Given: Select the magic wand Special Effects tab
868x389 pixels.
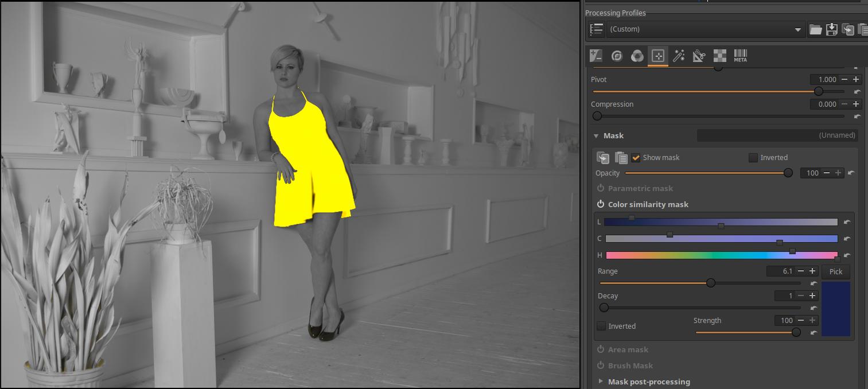Looking at the screenshot, I should coord(679,56).
